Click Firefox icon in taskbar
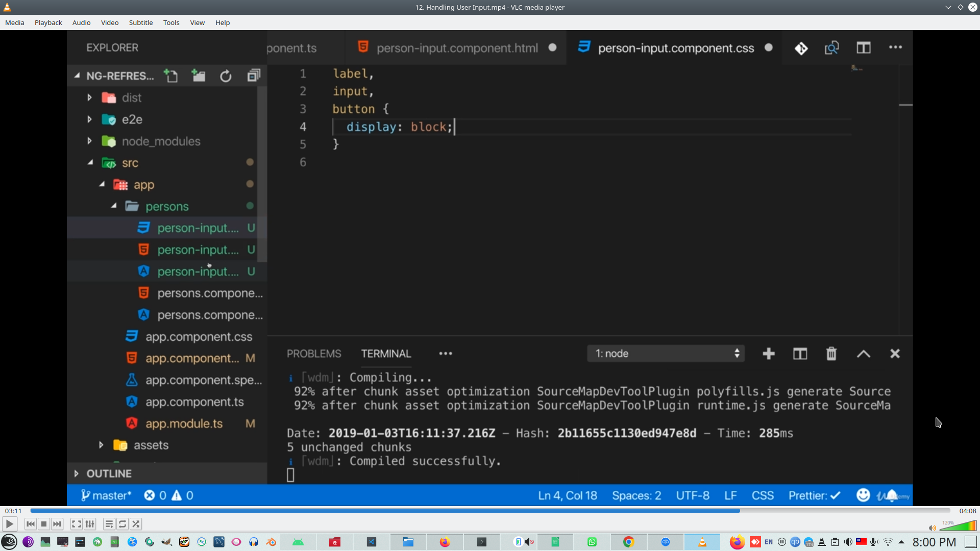980x551 pixels. [x=445, y=542]
